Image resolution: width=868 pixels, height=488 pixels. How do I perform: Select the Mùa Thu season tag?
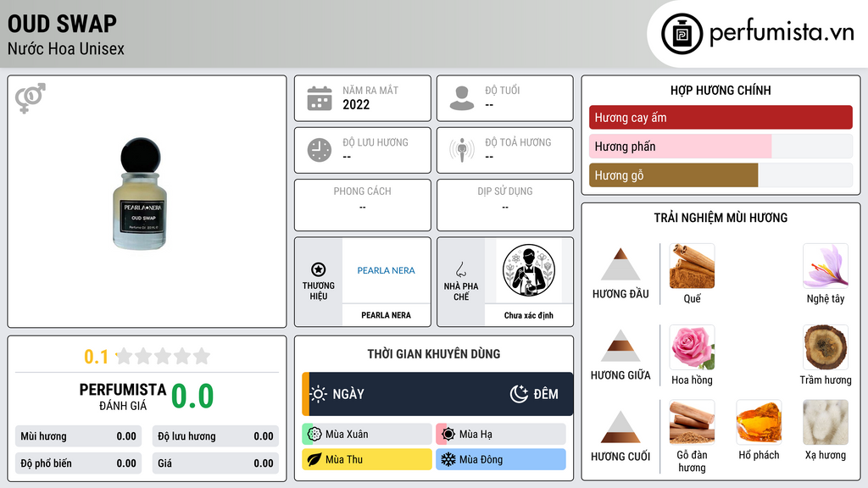click(x=367, y=459)
